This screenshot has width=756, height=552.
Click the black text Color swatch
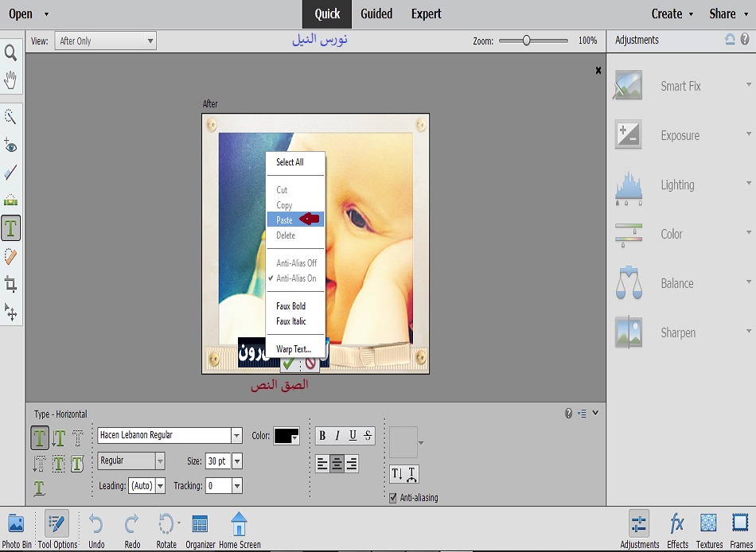click(x=285, y=436)
